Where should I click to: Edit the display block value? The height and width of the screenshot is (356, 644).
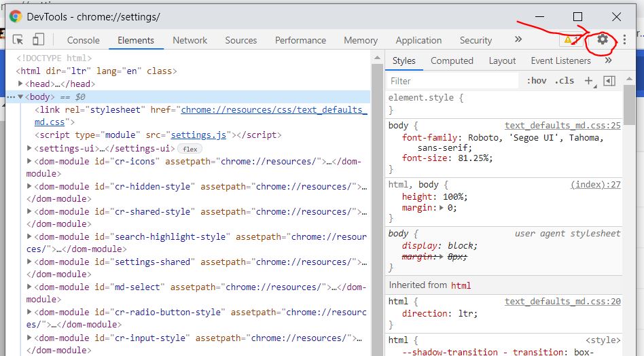coord(460,245)
